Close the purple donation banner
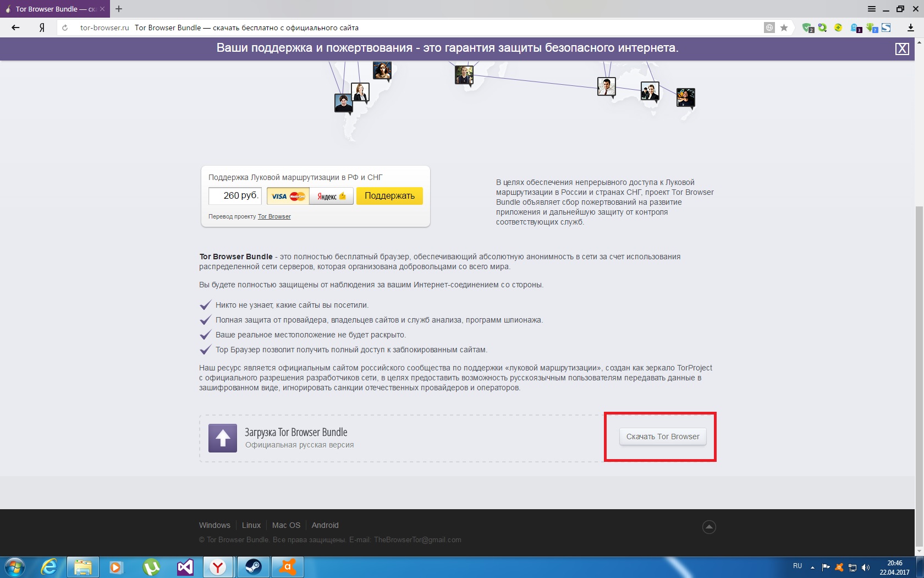Image resolution: width=924 pixels, height=578 pixels. [901, 48]
